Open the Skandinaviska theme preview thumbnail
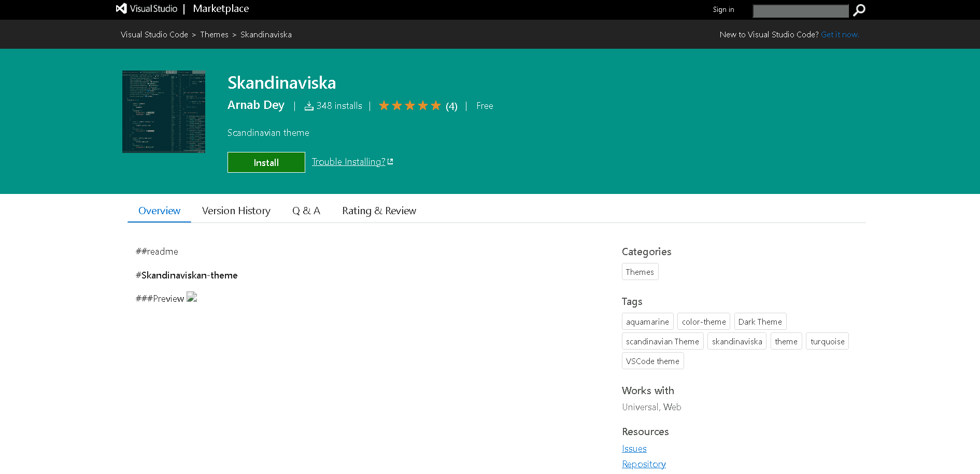The image size is (980, 474). coord(164,111)
